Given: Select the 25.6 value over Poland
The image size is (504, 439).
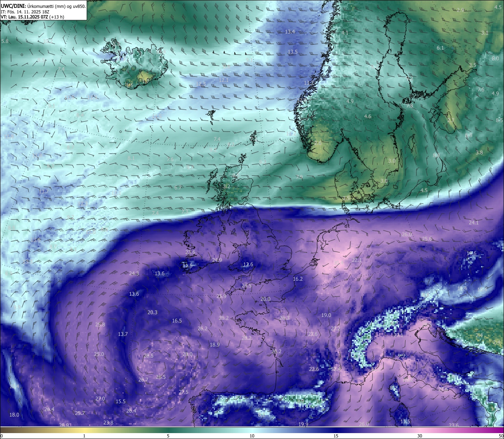Looking at the screenshot, I should click(x=427, y=239).
